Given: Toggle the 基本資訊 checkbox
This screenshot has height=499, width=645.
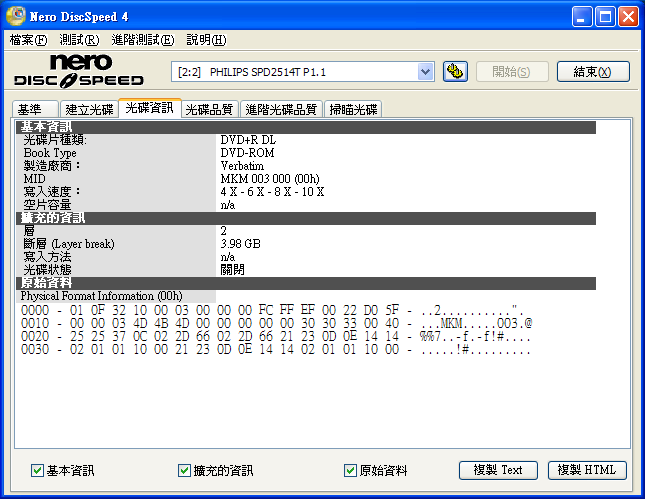Looking at the screenshot, I should (37, 470).
